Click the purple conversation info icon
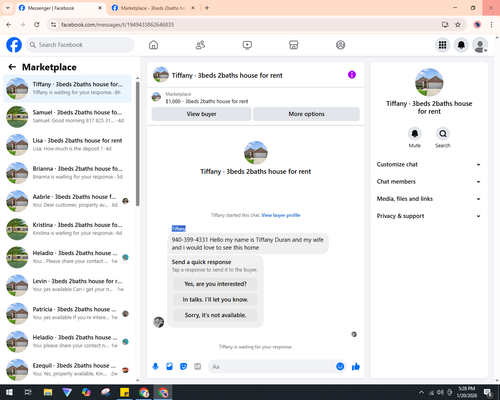Viewport: 500px width, 400px height. click(352, 75)
